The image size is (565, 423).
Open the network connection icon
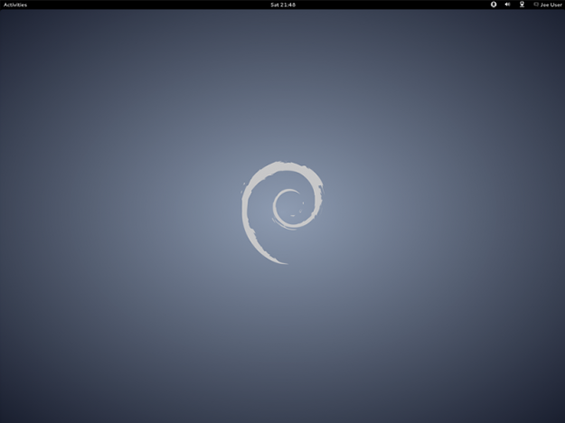pyautogui.click(x=522, y=5)
